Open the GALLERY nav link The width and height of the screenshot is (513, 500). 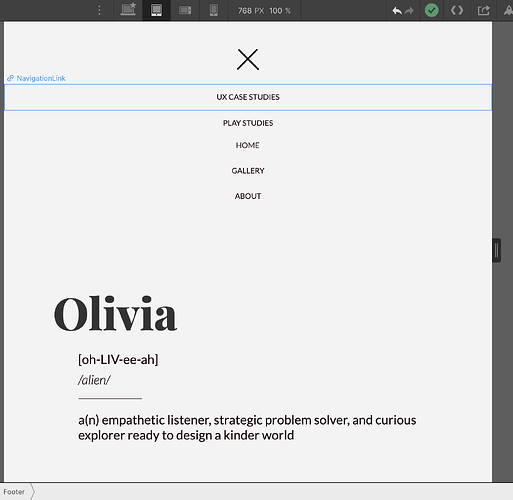pos(248,171)
